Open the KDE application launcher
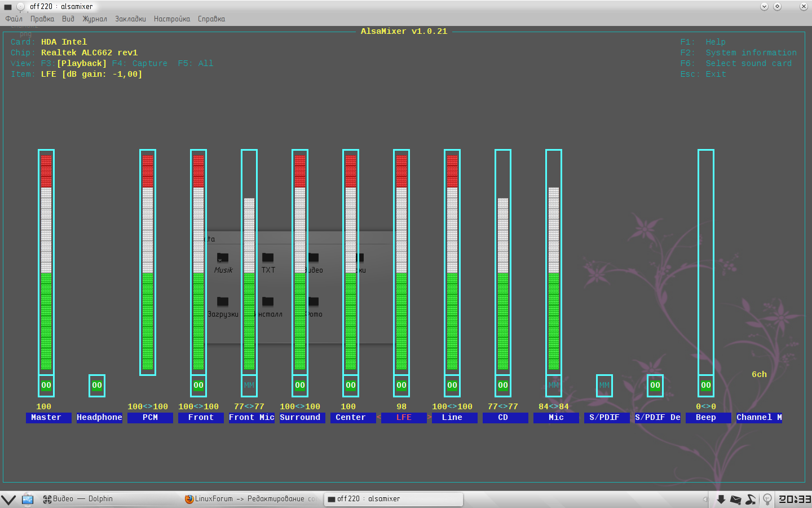The height and width of the screenshot is (508, 812). tap(8, 500)
